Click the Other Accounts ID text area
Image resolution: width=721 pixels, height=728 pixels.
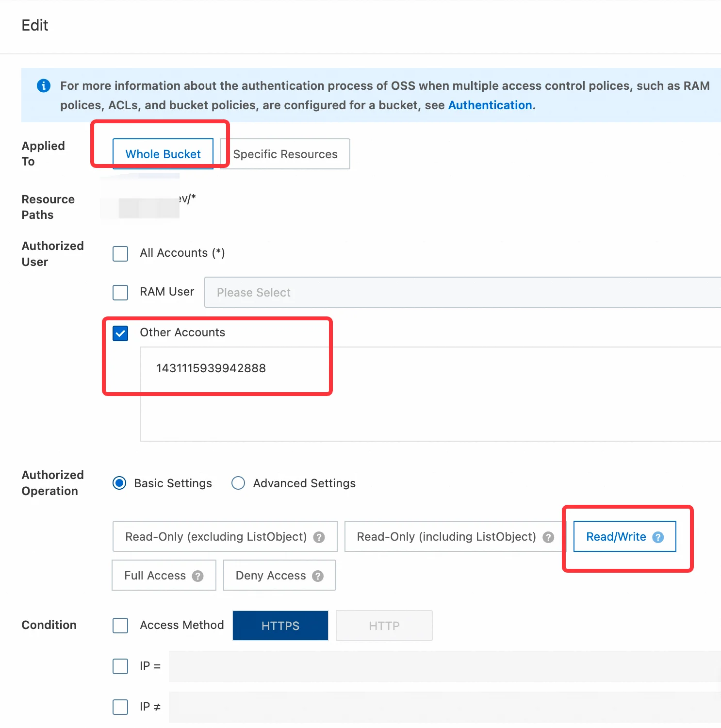[430, 394]
